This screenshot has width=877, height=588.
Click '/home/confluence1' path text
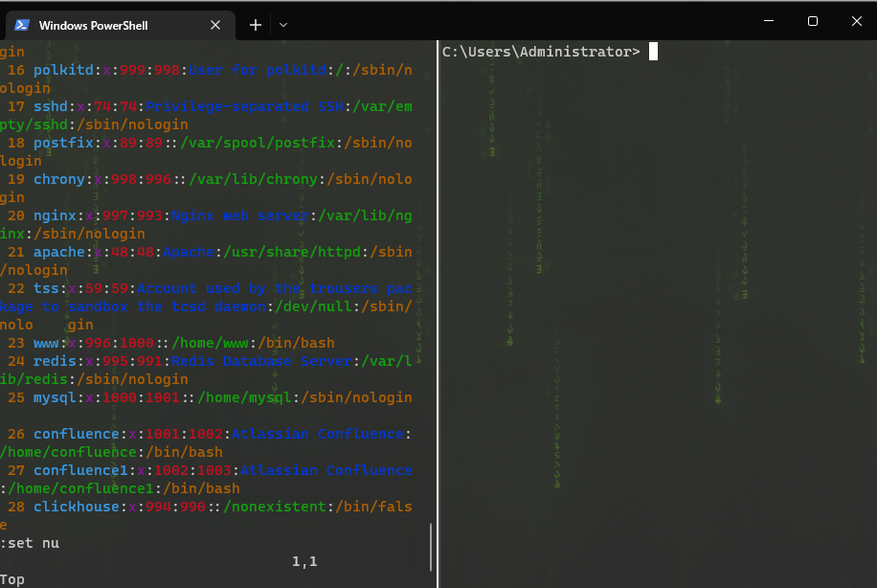tap(80, 489)
